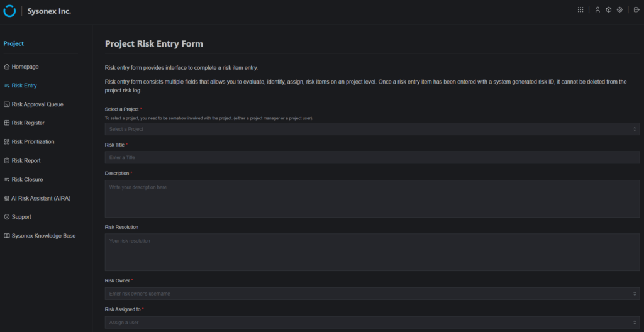Open the Risk Owner username dropdown

tap(372, 294)
